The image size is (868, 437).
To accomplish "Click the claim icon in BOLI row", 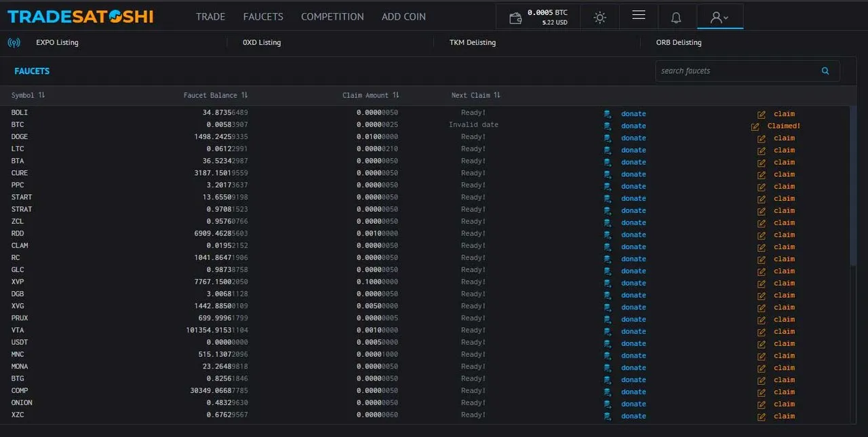I will (x=762, y=114).
